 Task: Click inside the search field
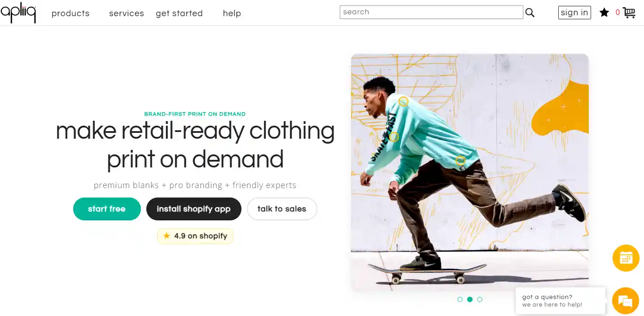[x=431, y=12]
